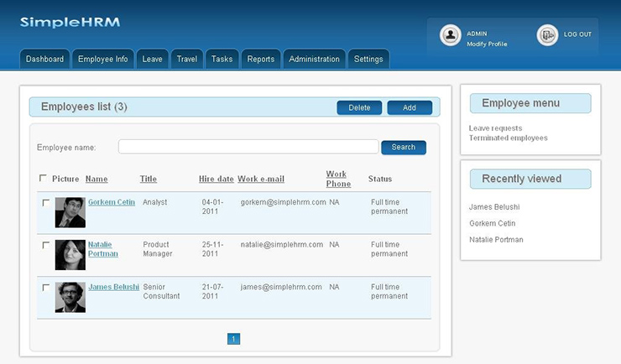Check the box for Gorkem Cetin
Image resolution: width=621 pixels, height=364 pixels.
click(45, 203)
